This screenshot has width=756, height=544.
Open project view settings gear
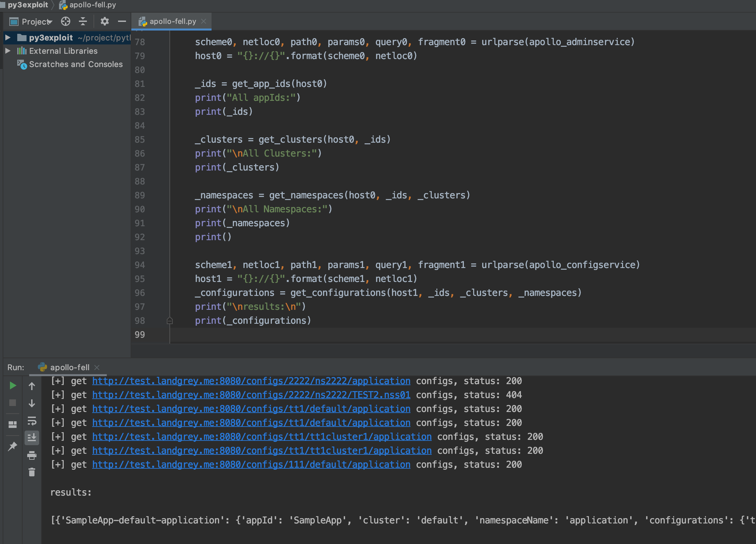click(105, 21)
